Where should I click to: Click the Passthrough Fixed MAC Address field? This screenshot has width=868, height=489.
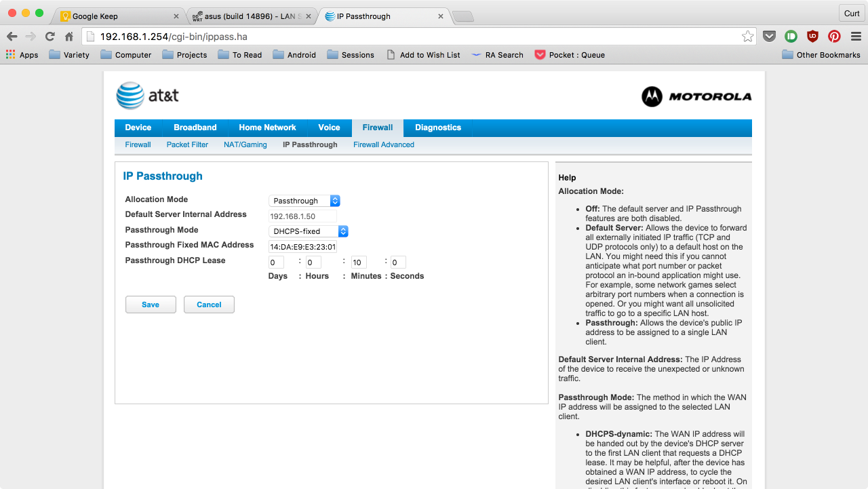302,247
